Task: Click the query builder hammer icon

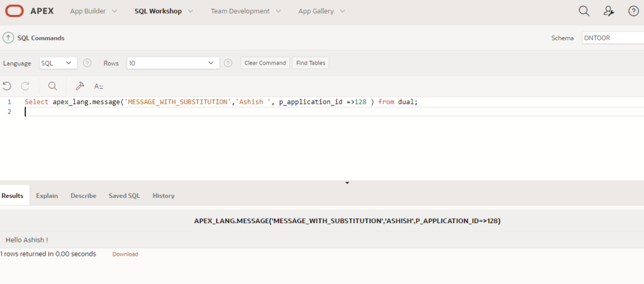Action: click(80, 86)
